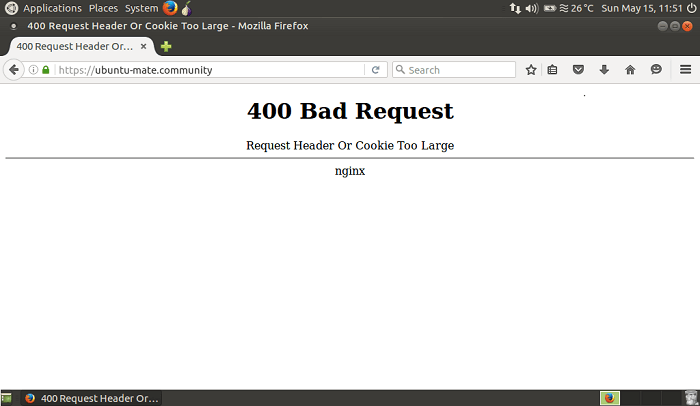Open the volume speaker indicator
This screenshot has width=700, height=406.
tap(532, 8)
